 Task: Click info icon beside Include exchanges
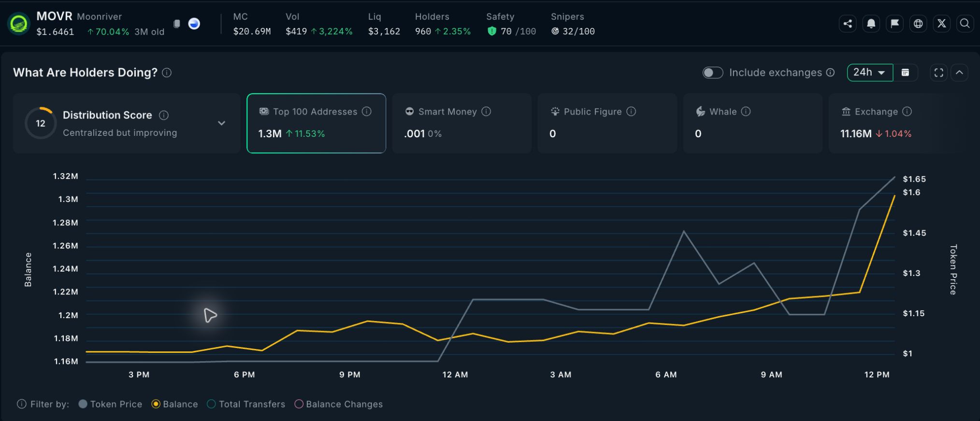(x=830, y=73)
